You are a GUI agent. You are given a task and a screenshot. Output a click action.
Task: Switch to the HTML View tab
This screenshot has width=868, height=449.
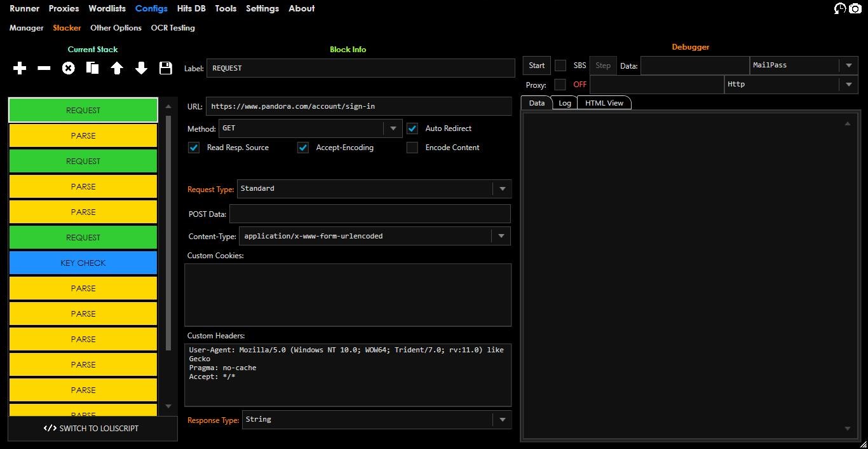point(604,102)
